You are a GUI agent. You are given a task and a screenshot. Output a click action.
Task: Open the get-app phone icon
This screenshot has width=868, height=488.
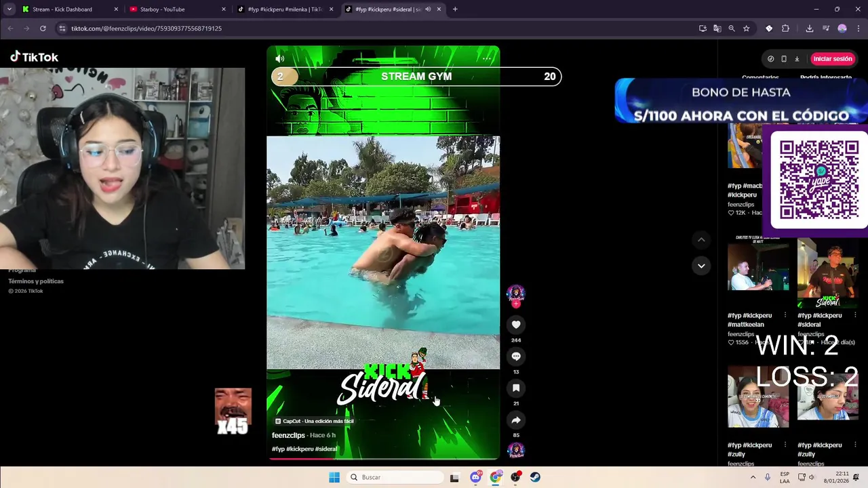coord(784,59)
